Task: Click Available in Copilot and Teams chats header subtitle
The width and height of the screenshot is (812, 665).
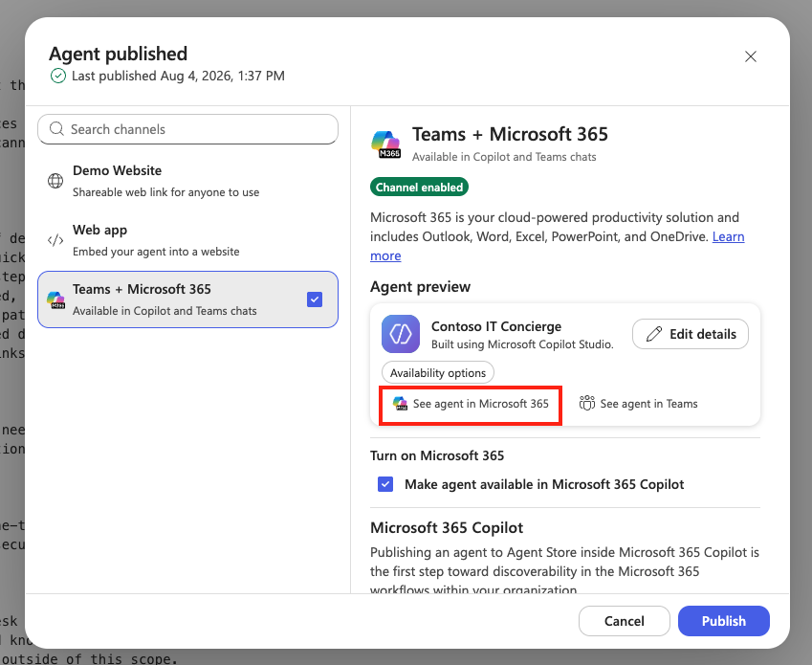Action: (x=504, y=157)
